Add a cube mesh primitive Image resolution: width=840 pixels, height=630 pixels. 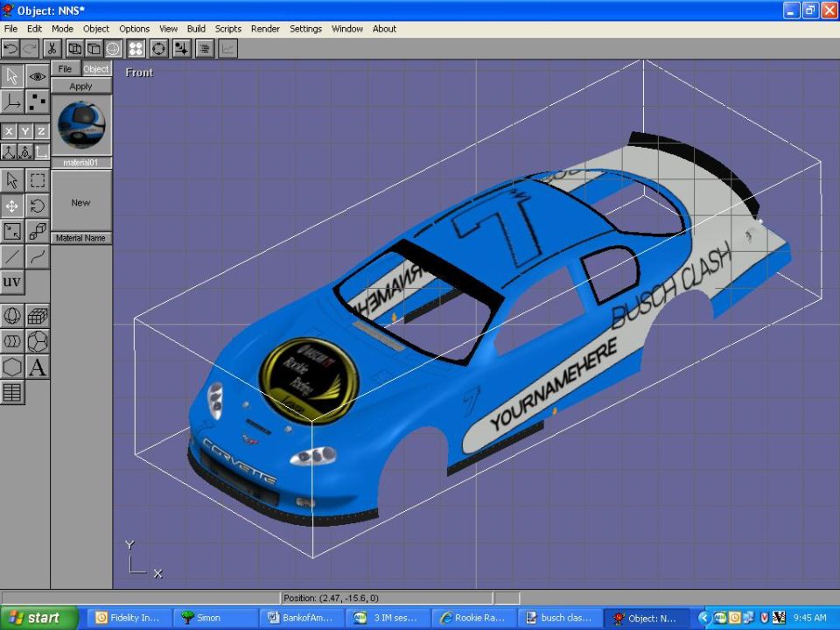tap(37, 316)
